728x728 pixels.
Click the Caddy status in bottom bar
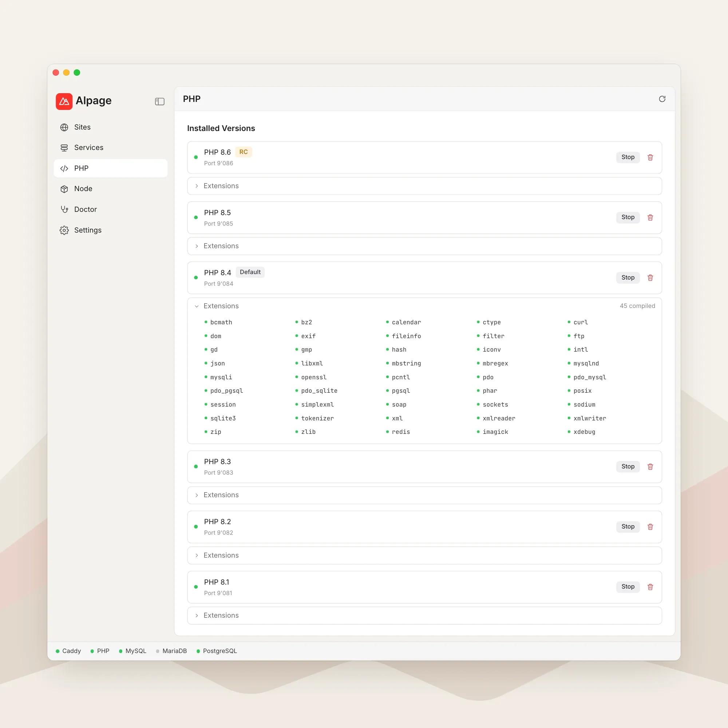[x=68, y=651]
